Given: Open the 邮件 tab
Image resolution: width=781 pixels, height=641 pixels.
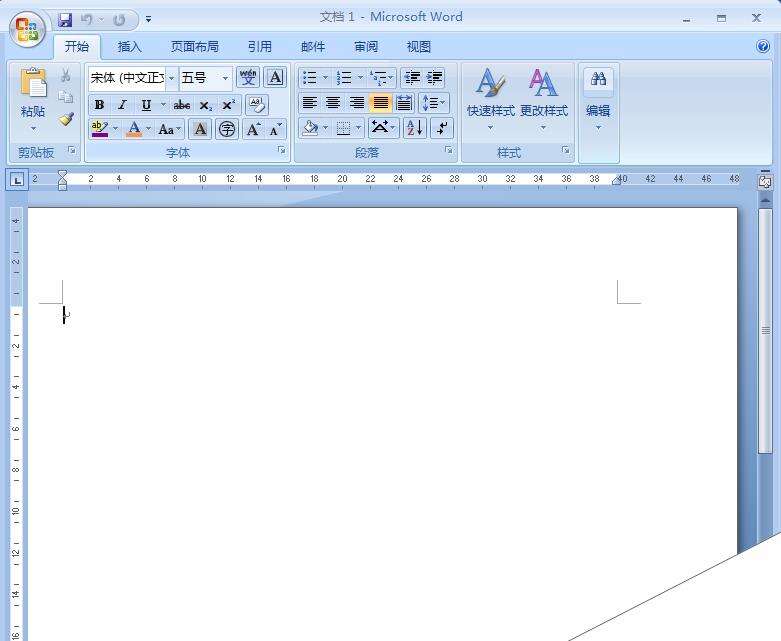Looking at the screenshot, I should [x=313, y=47].
